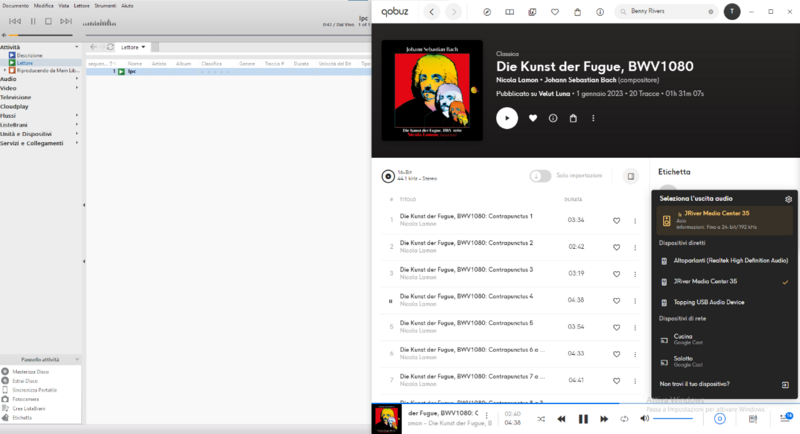800x434 pixels.
Task: Clear the Qobuz search text
Action: click(x=711, y=12)
